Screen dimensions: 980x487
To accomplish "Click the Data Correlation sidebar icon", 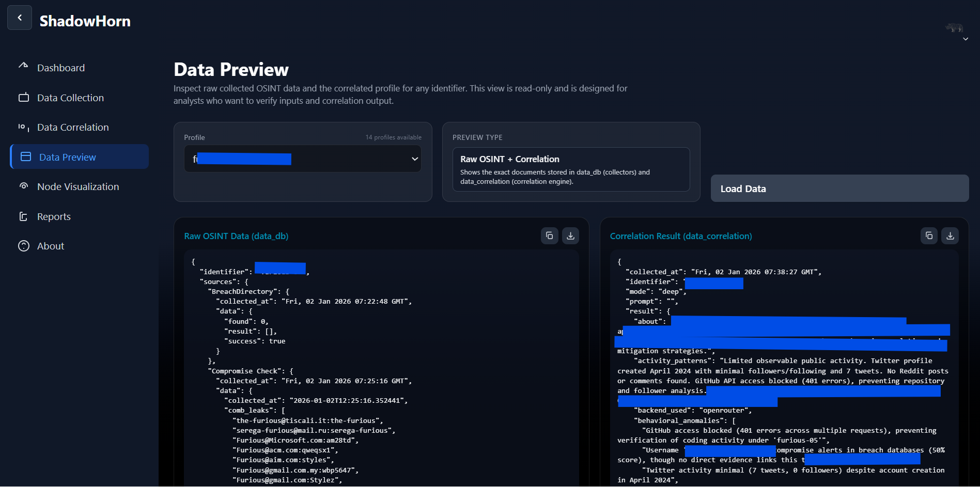I will 24,127.
